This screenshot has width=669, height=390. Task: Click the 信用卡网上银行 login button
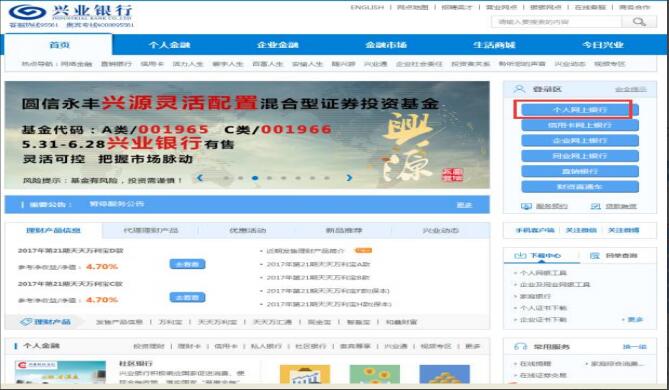point(580,125)
